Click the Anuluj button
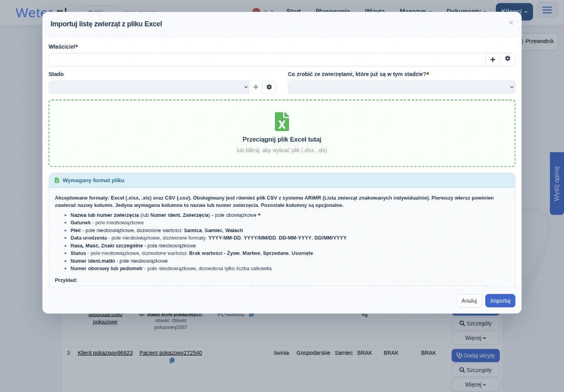 (x=469, y=300)
